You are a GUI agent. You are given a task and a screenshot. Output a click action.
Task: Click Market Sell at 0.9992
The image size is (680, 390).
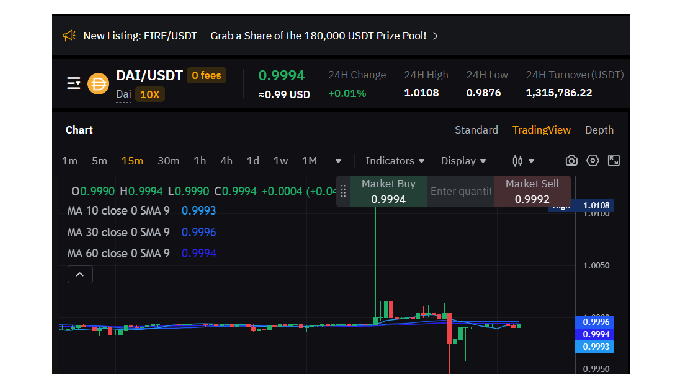coord(532,191)
